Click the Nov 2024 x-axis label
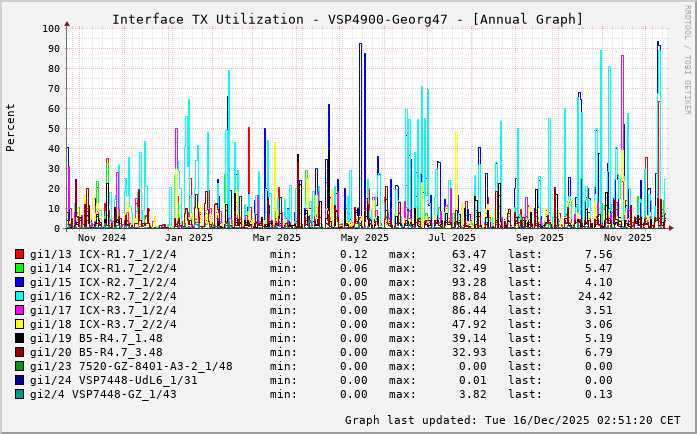The width and height of the screenshot is (697, 434). pos(102,237)
